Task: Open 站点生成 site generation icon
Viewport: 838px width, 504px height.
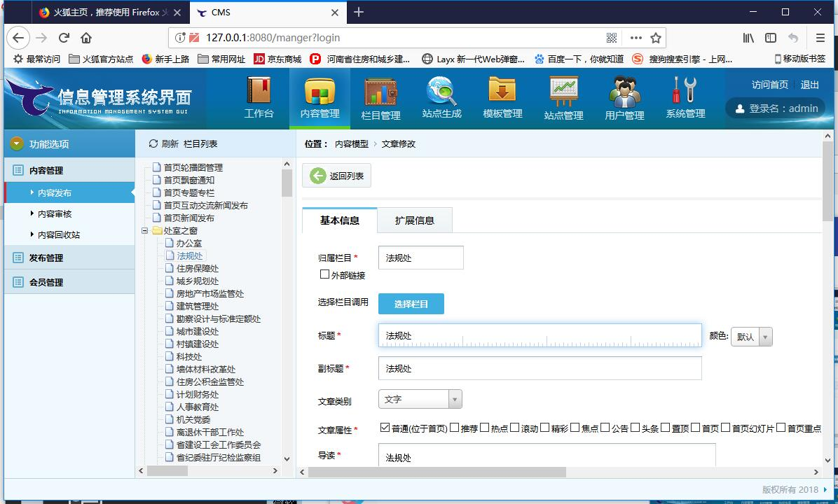Action: (x=441, y=97)
